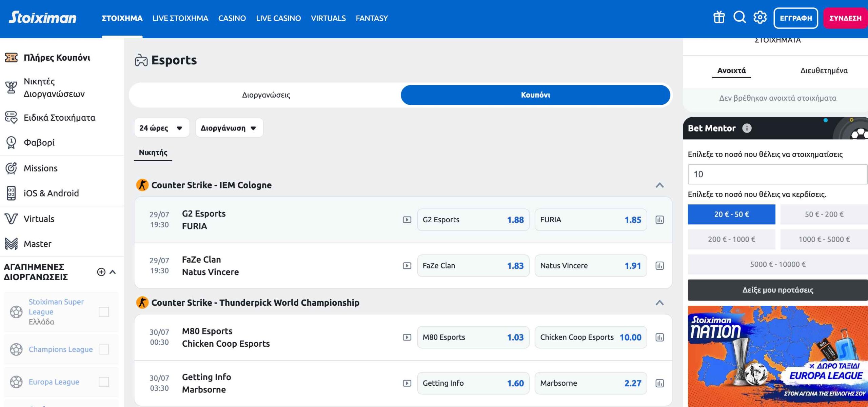Switch to the Διευθετημένα bets tab

pos(824,70)
